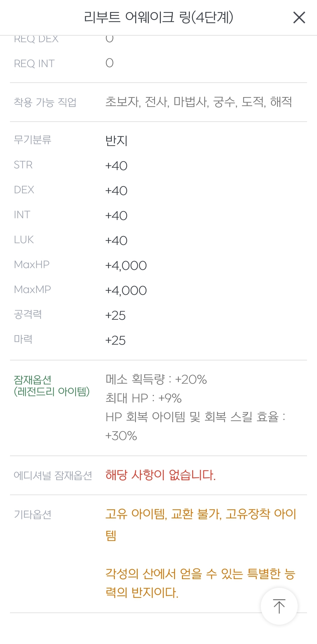Tap the MaxHP +4,000 value
The height and width of the screenshot is (644, 317).
coord(126,266)
